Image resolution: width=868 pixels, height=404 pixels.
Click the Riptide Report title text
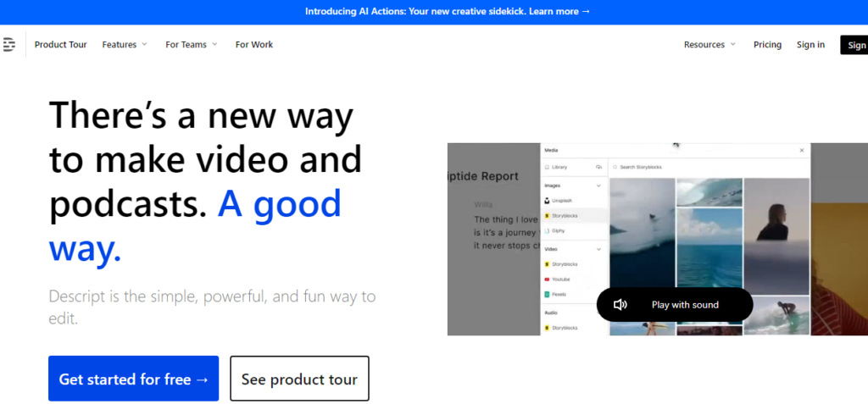483,176
